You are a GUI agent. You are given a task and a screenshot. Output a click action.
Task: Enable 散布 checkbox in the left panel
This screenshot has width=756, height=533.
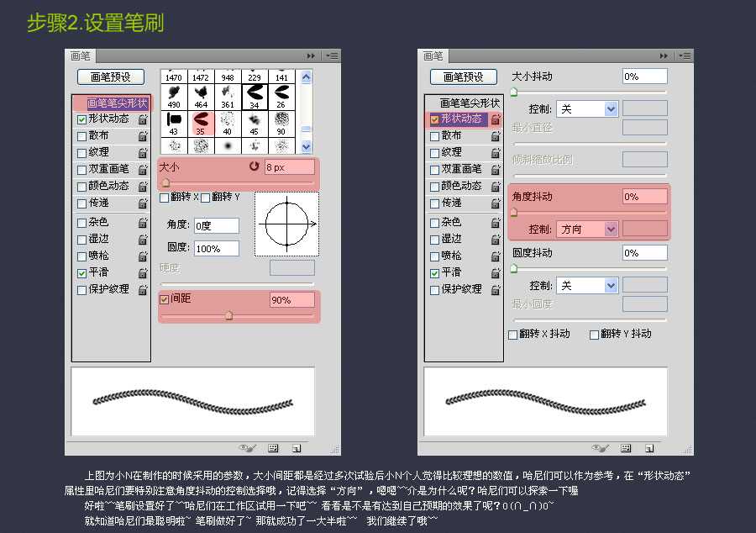[x=82, y=136]
